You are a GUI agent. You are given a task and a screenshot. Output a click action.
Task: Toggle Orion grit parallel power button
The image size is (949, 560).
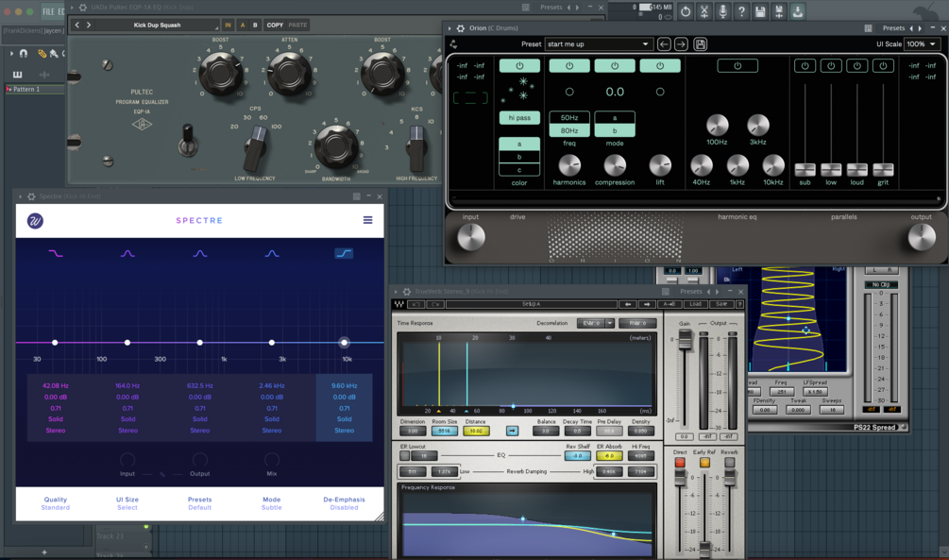tap(883, 65)
